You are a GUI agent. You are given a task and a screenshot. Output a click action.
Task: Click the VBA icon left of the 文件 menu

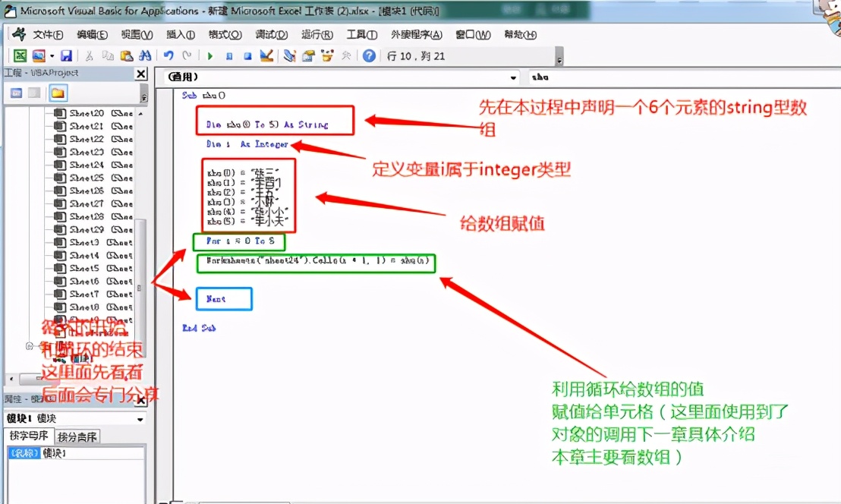coord(19,34)
